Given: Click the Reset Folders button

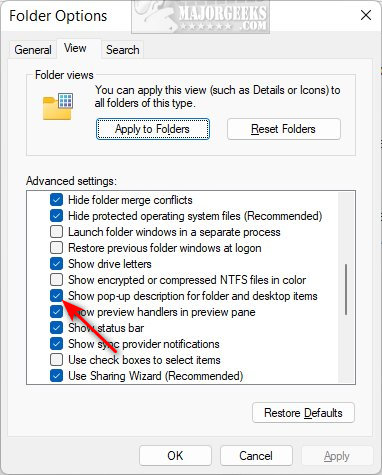Looking at the screenshot, I should point(284,129).
